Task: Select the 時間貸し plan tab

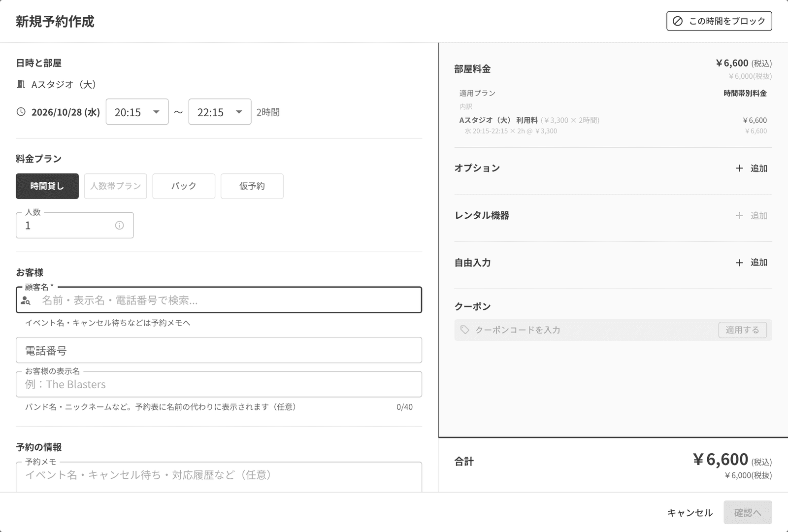Action: tap(47, 186)
